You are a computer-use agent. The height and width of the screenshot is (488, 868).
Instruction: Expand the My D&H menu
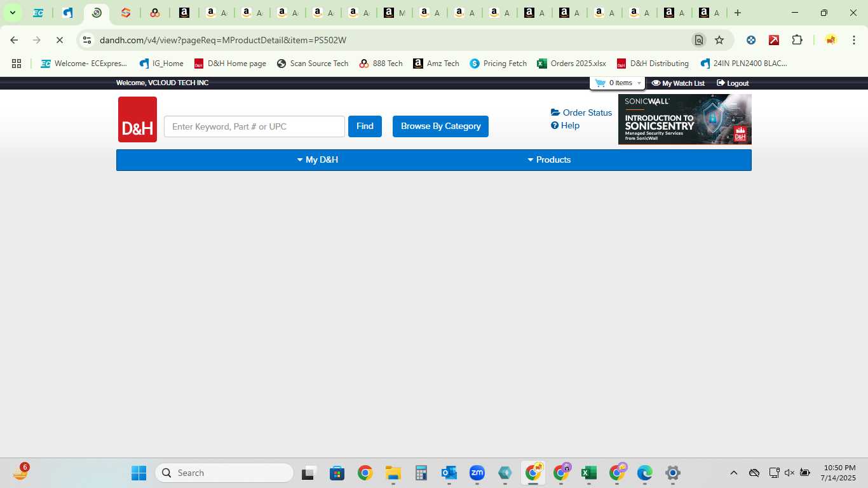pyautogui.click(x=317, y=160)
